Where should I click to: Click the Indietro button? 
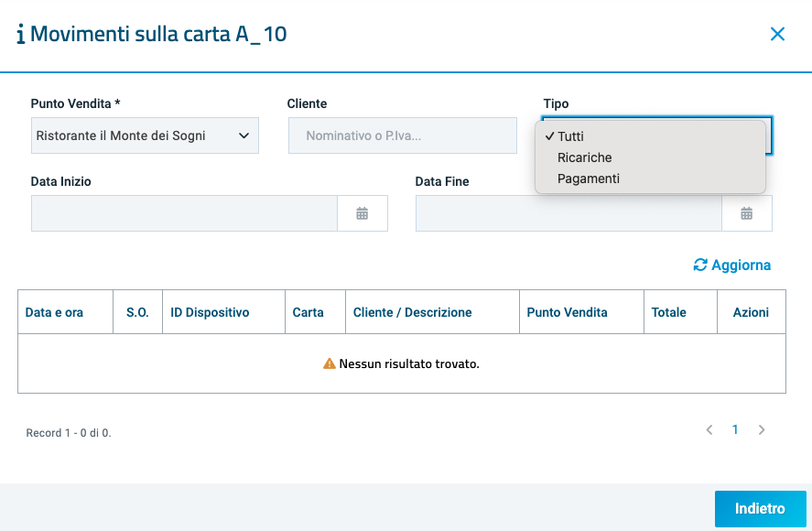(x=760, y=509)
